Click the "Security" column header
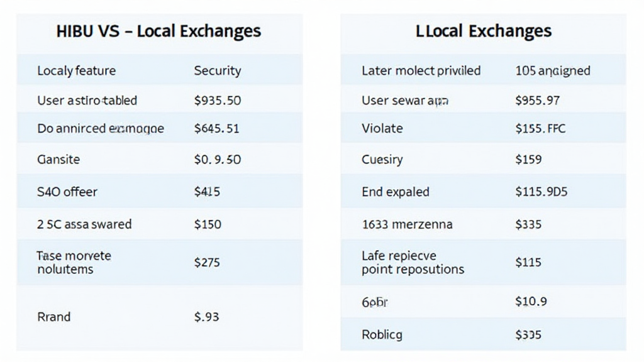The width and height of the screenshot is (644, 362). pos(217,70)
